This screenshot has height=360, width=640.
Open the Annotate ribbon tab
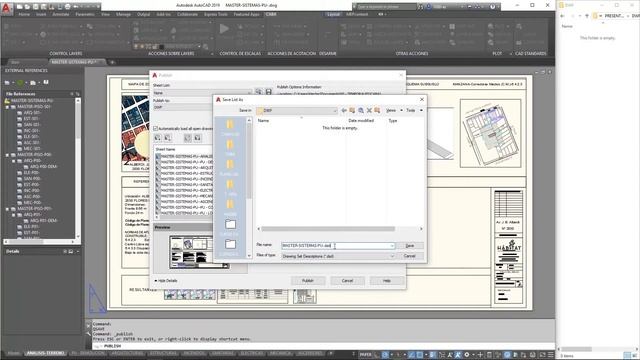(60, 14)
